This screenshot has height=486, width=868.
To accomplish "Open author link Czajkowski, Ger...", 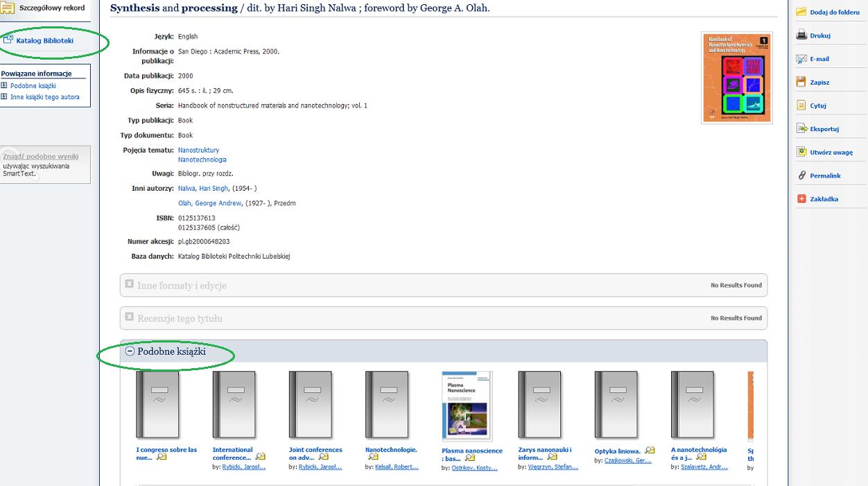I will click(628, 461).
